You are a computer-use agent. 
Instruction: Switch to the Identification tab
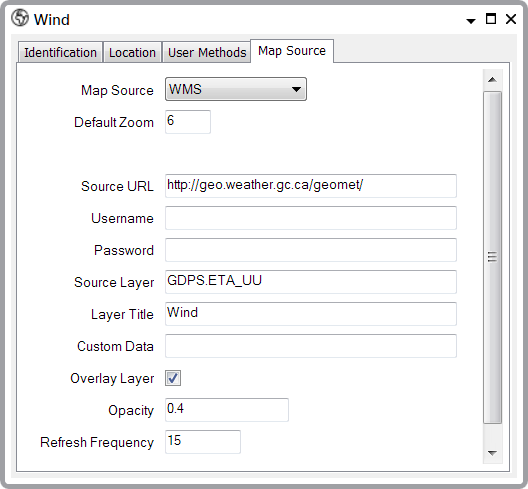60,53
